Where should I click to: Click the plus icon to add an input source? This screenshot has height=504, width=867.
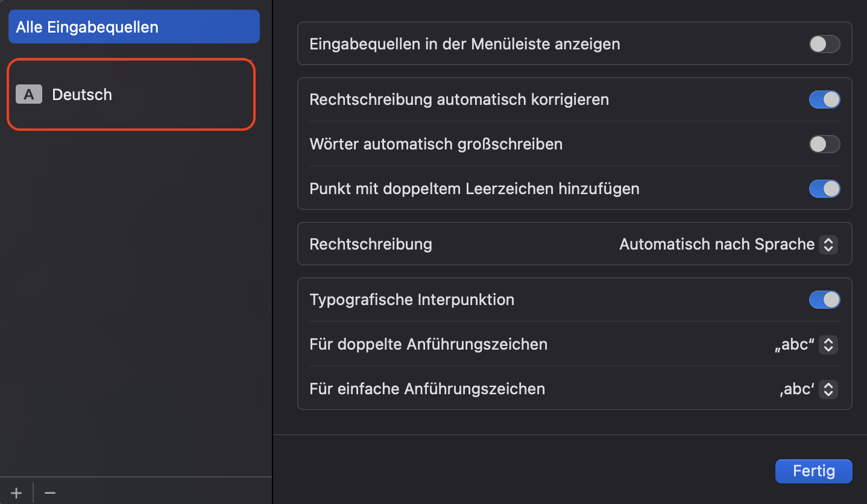click(x=16, y=493)
